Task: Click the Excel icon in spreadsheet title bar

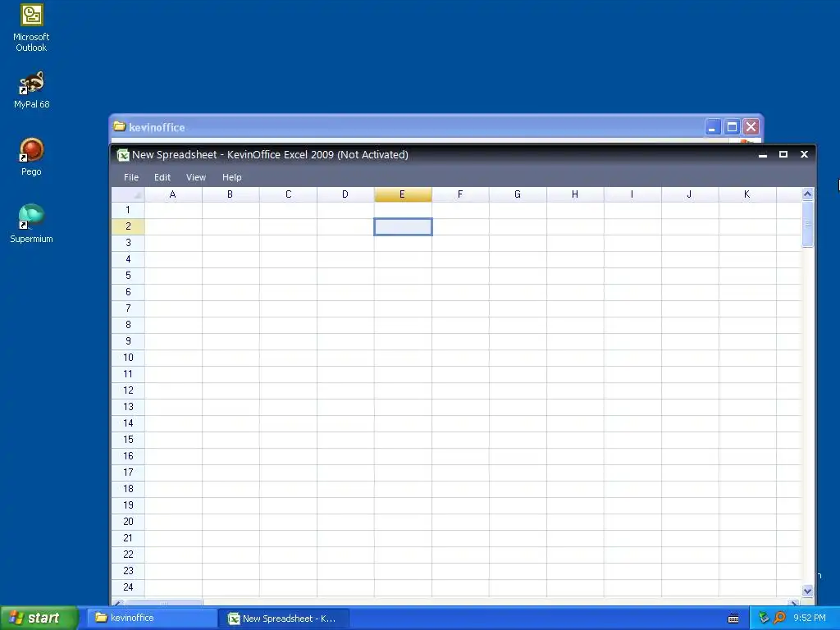Action: [x=123, y=155]
